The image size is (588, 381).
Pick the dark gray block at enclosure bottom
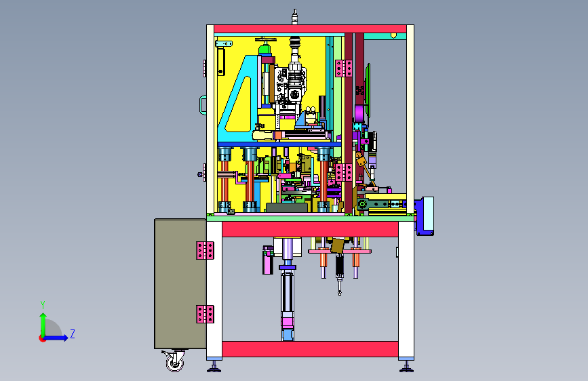(x=287, y=207)
